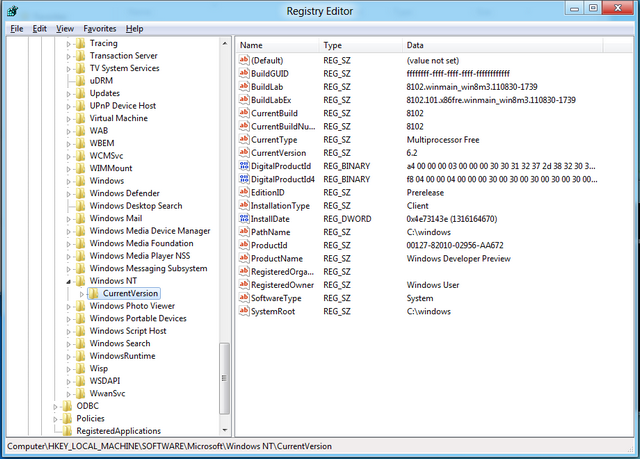Click the string icon beside ProductId
This screenshot has height=459, width=640.
(244, 245)
